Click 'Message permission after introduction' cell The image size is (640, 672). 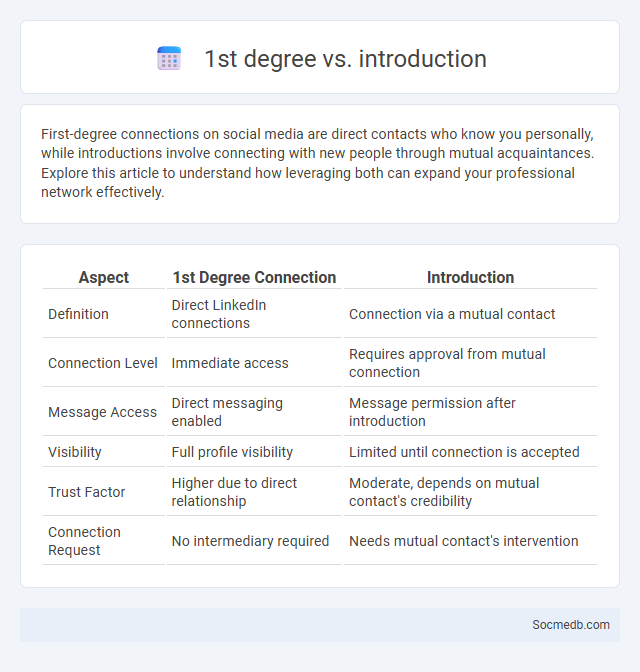[470, 412]
